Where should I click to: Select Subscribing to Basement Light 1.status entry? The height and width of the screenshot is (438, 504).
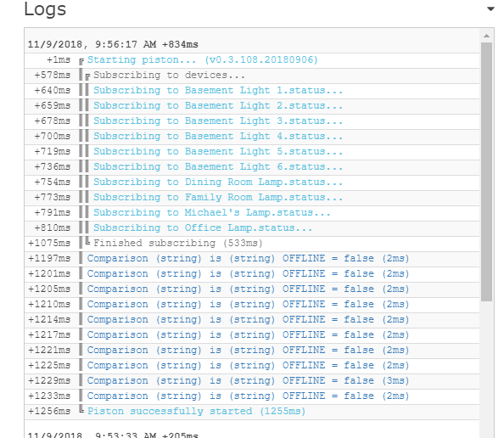(218, 90)
